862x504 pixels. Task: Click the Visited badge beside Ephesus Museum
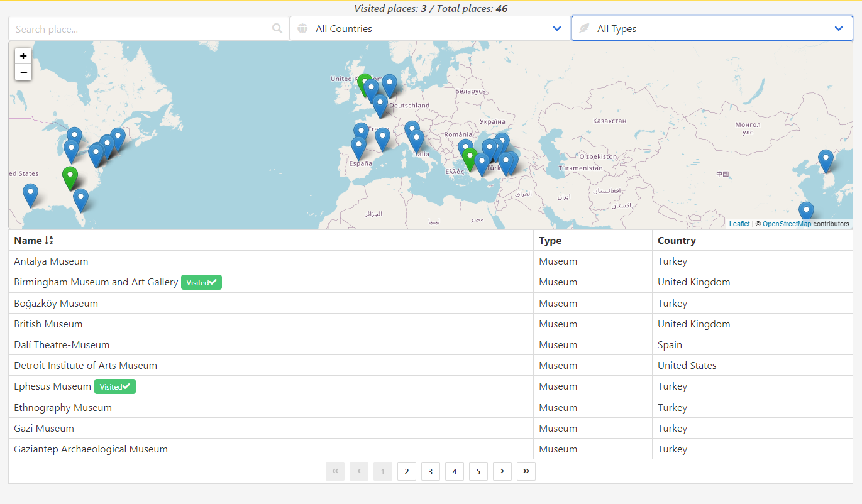(x=115, y=386)
